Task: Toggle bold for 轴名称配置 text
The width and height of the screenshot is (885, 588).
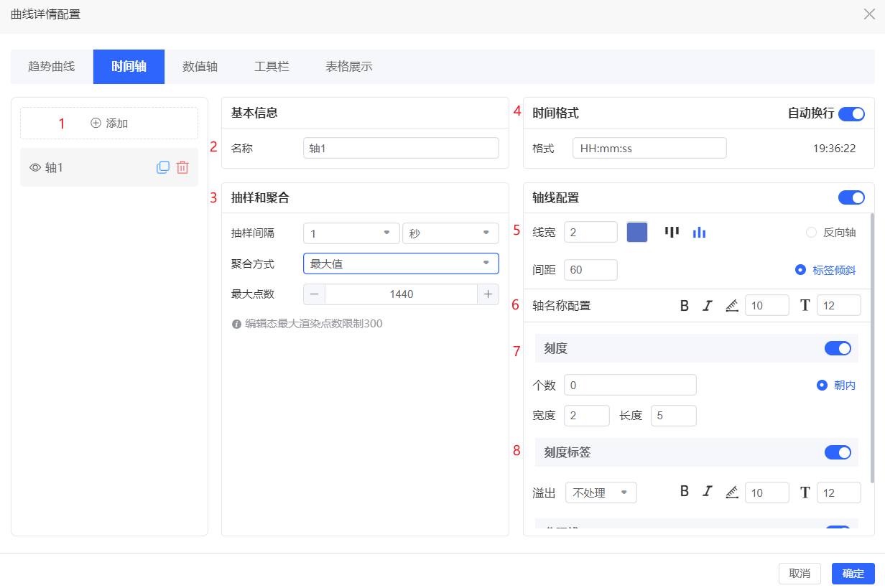Action: (685, 306)
